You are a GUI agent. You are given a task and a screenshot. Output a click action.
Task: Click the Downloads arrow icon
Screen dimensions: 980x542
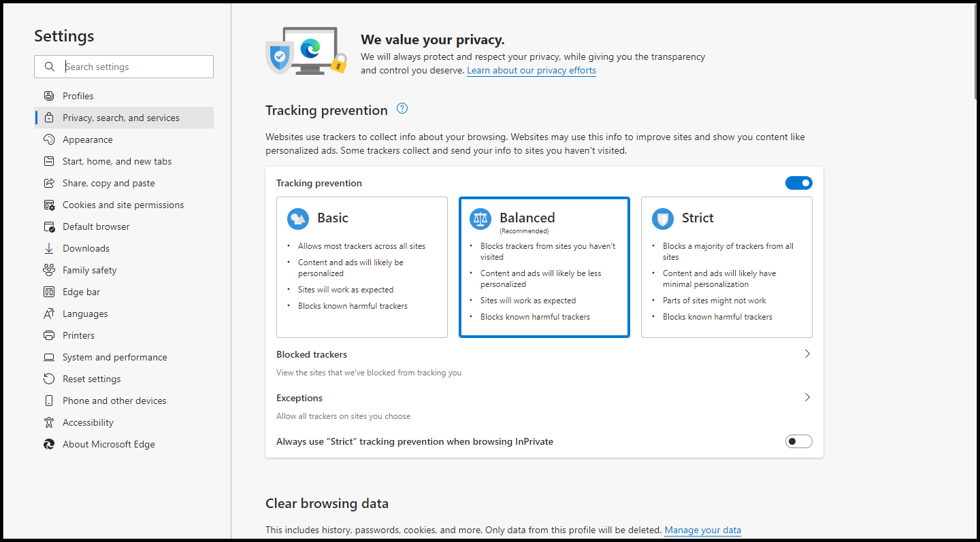[x=49, y=248]
